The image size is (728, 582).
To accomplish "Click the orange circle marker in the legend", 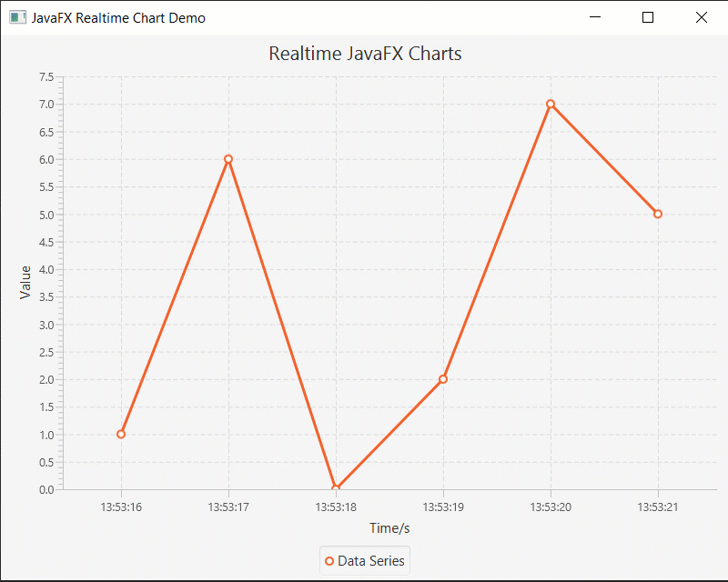I will (329, 560).
